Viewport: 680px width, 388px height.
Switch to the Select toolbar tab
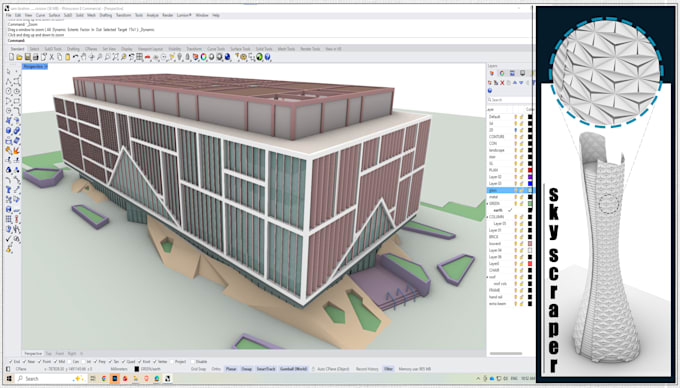(x=34, y=49)
